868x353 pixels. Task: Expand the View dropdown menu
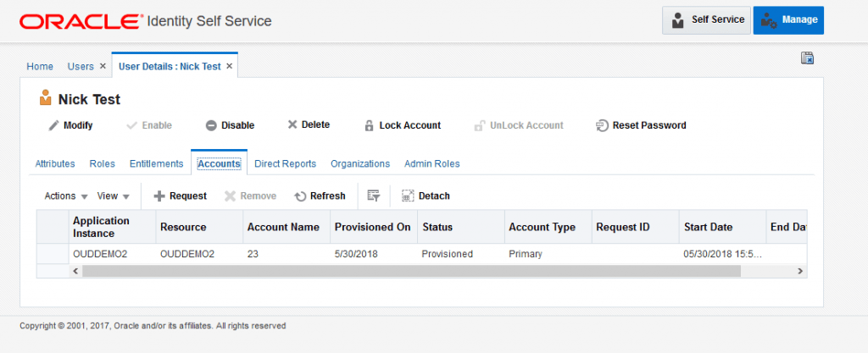[x=113, y=196]
